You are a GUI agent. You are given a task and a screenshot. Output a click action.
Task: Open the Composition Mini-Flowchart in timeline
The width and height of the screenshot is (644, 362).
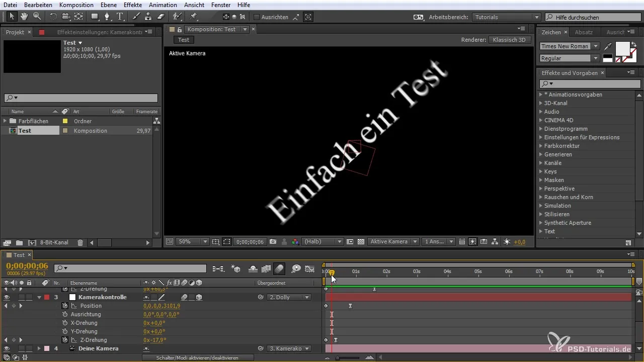[218, 268]
